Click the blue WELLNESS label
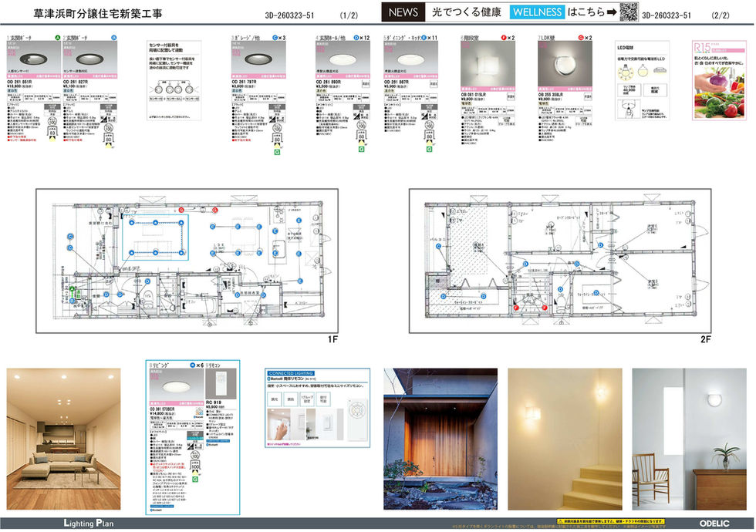This screenshot has height=532, width=756. click(537, 12)
